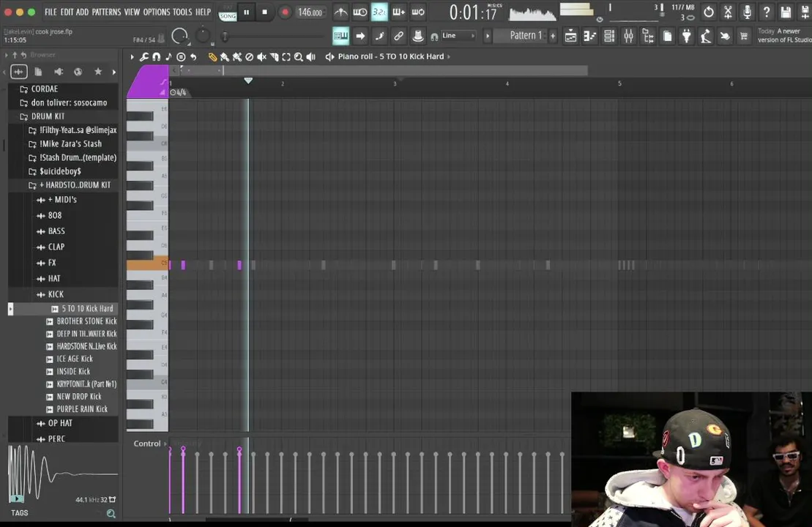
Task: Adjust the master volume knob
Action: pos(179,37)
